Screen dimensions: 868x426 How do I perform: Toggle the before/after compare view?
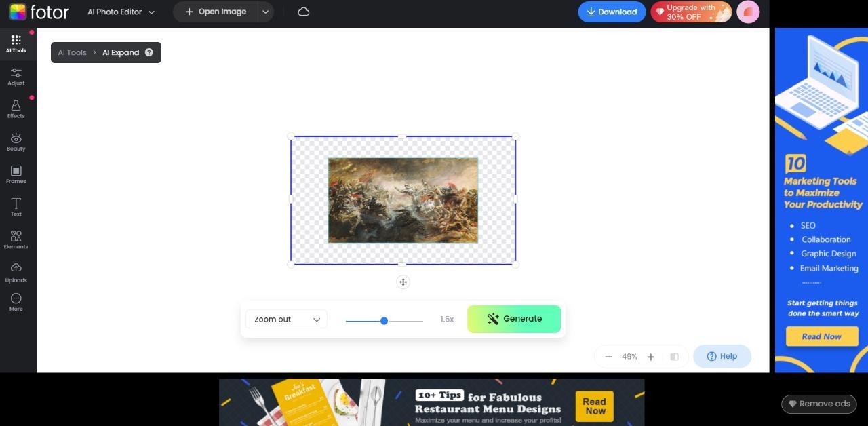click(674, 357)
